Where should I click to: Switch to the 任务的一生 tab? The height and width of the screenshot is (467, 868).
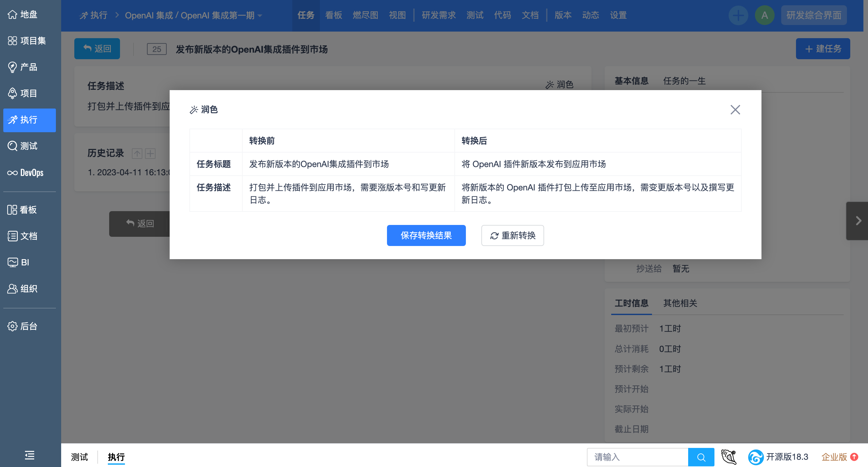[x=684, y=81]
